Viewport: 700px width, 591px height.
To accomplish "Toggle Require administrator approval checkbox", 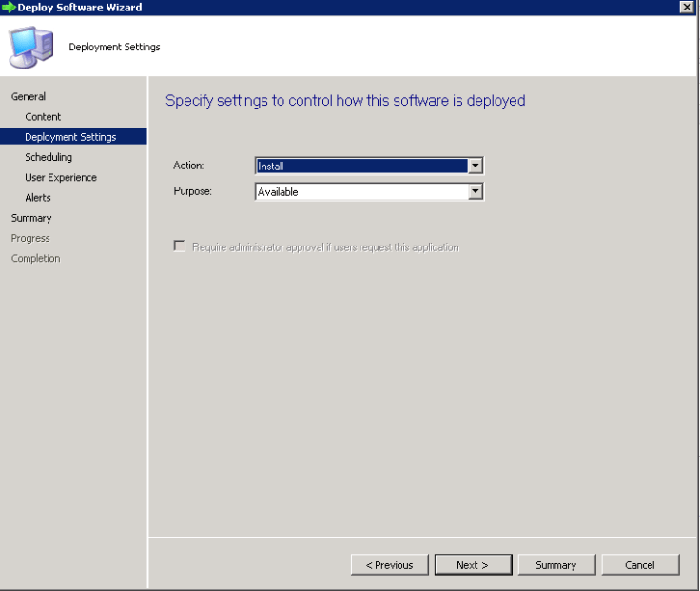I will click(x=179, y=246).
